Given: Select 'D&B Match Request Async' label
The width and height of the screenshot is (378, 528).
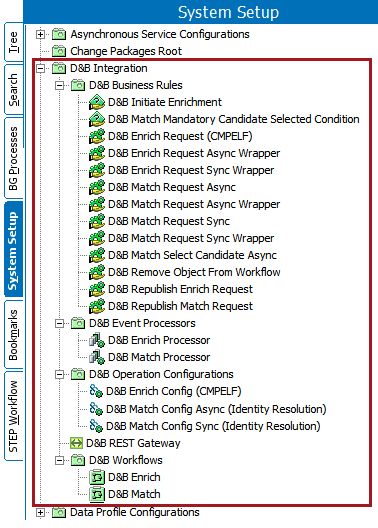Looking at the screenshot, I should [x=172, y=187].
